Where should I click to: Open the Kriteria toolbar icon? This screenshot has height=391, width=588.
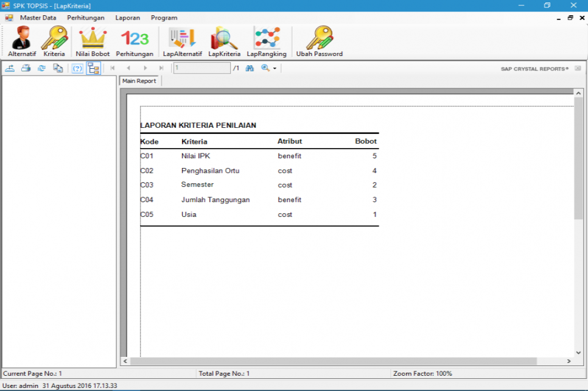tap(54, 41)
